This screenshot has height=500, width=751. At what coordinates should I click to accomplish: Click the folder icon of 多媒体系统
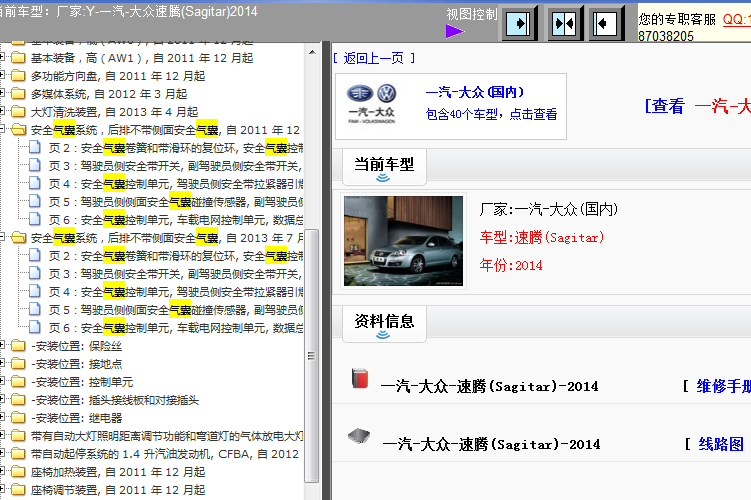(x=18, y=94)
